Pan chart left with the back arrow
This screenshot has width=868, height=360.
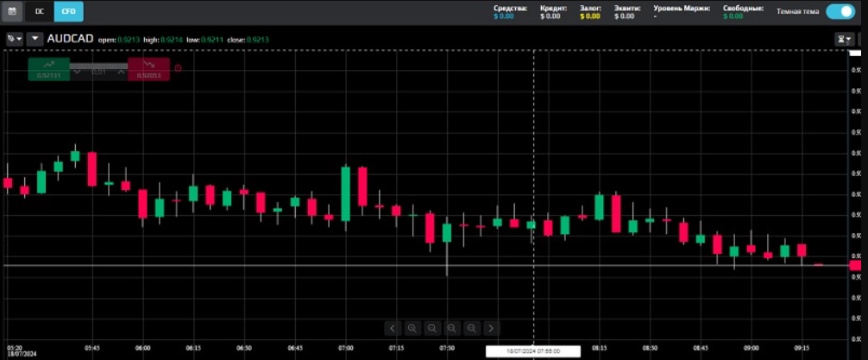[x=393, y=328]
